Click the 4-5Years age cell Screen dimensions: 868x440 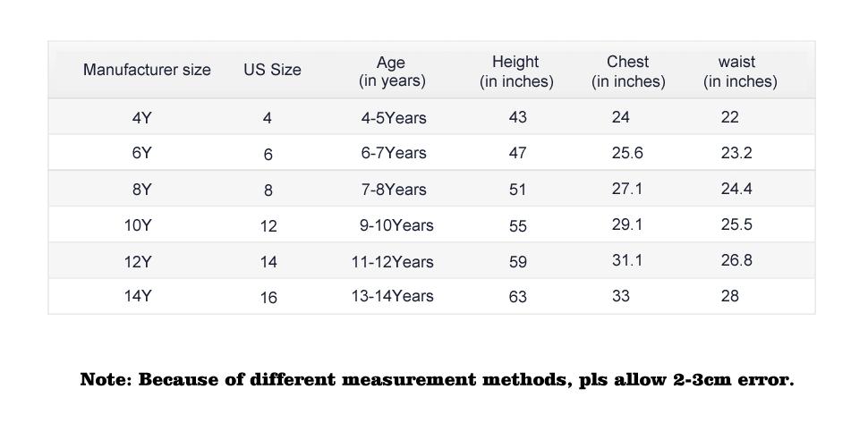click(394, 118)
